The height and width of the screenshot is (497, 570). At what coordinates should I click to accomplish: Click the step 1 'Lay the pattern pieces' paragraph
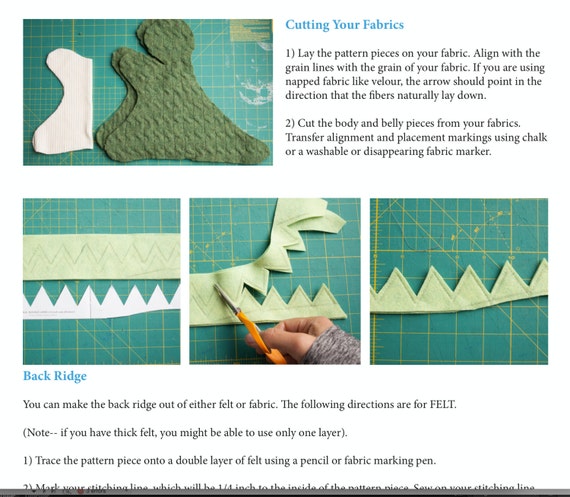[x=415, y=74]
